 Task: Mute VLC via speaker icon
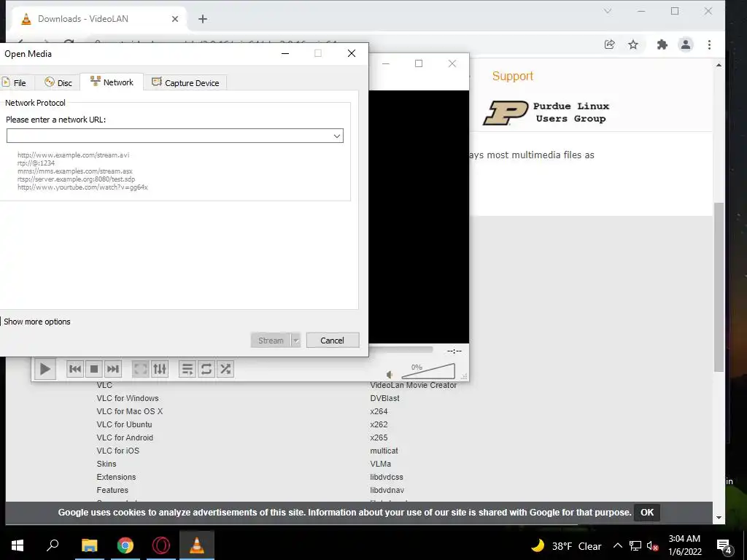[390, 375]
